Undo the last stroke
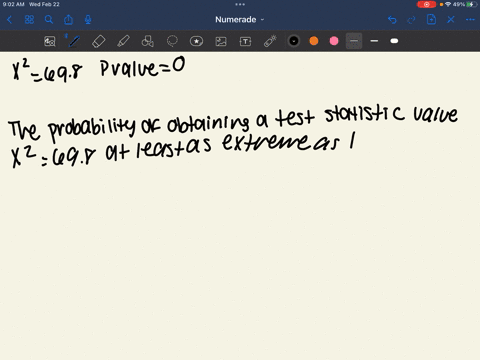 point(392,20)
